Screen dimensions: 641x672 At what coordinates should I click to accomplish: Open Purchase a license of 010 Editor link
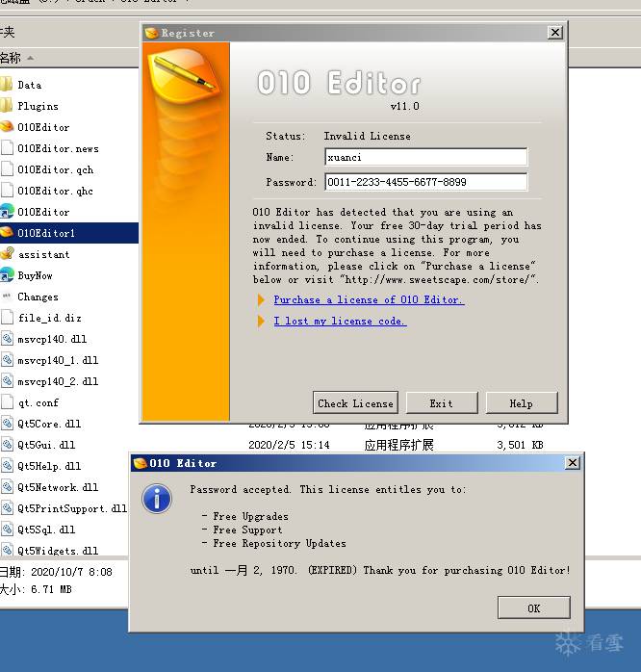[369, 299]
